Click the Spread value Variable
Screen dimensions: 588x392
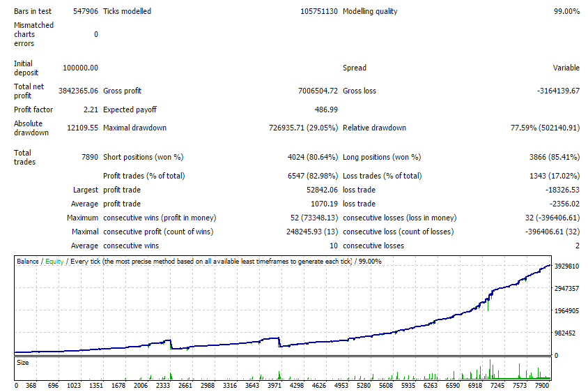point(566,68)
